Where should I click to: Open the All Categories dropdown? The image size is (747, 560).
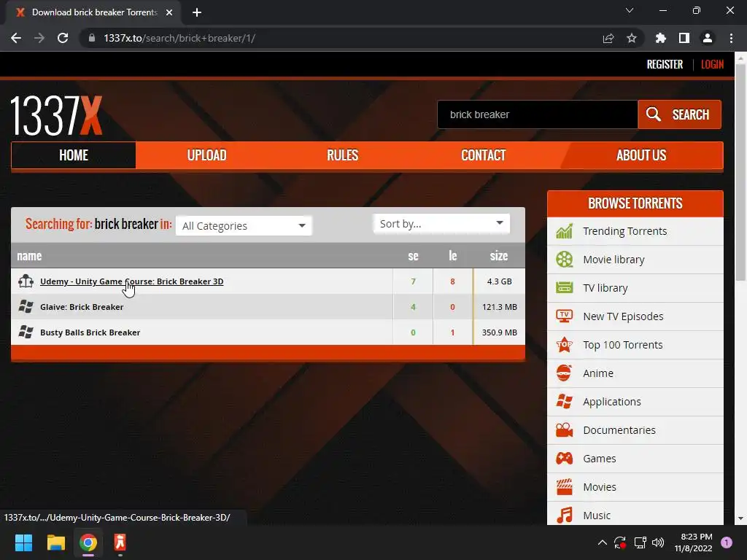coord(244,226)
